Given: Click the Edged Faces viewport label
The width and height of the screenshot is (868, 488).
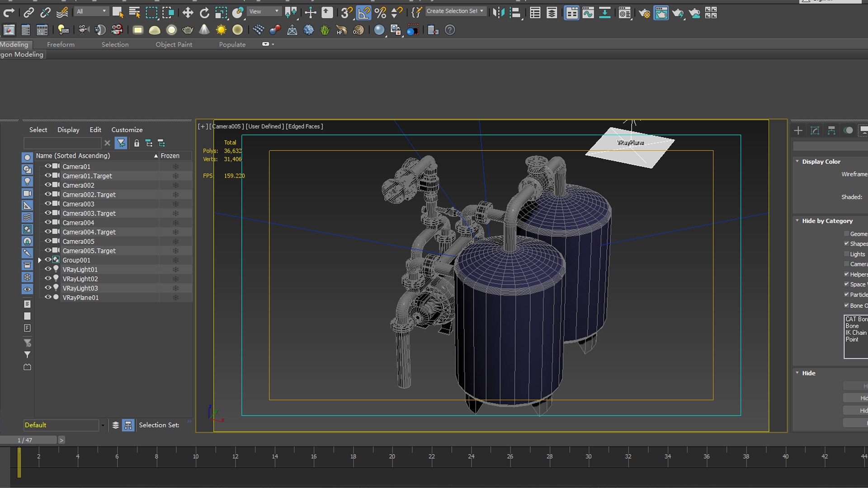Looking at the screenshot, I should [x=304, y=127].
